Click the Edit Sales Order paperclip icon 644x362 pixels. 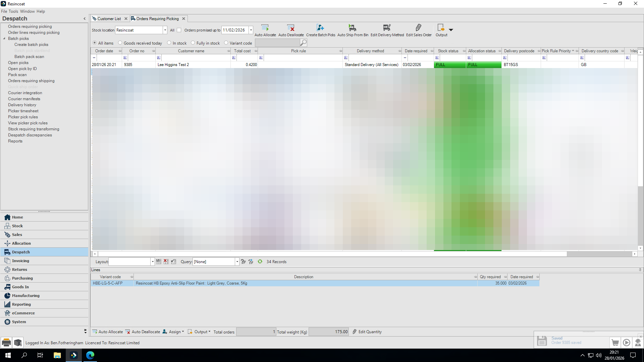419,27
